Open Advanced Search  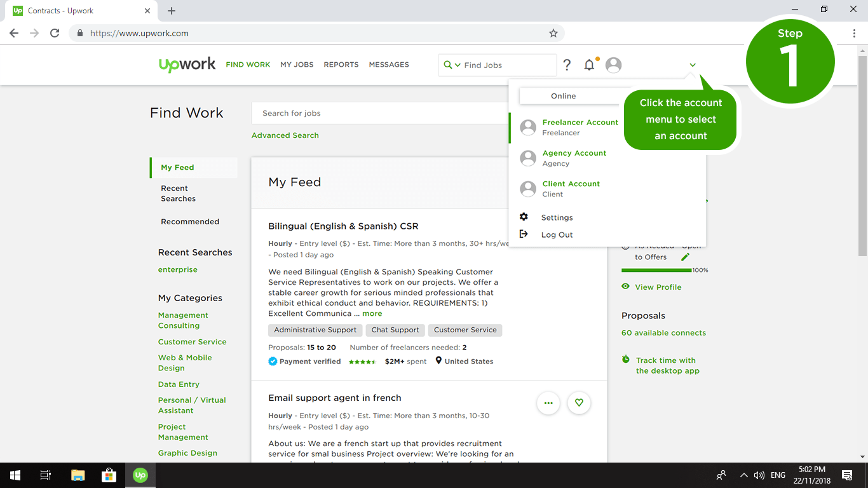tap(285, 135)
